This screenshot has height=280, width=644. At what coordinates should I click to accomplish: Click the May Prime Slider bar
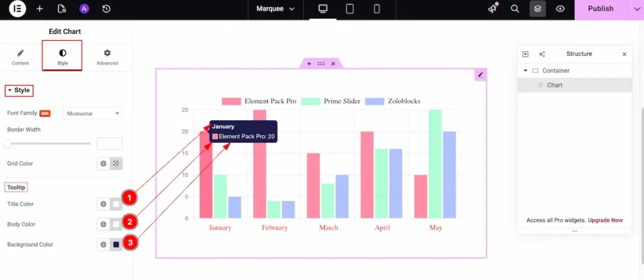435,164
